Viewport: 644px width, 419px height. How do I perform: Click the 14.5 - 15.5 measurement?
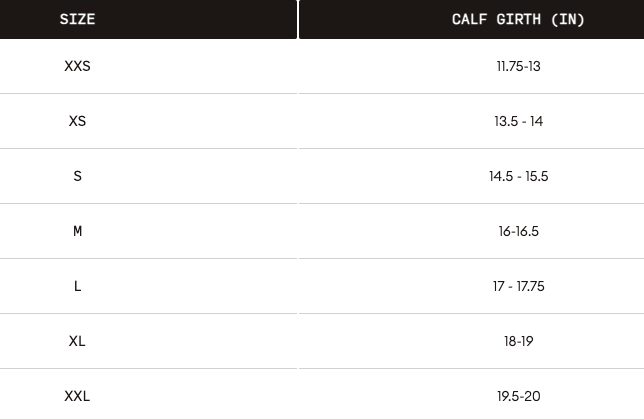(518, 176)
